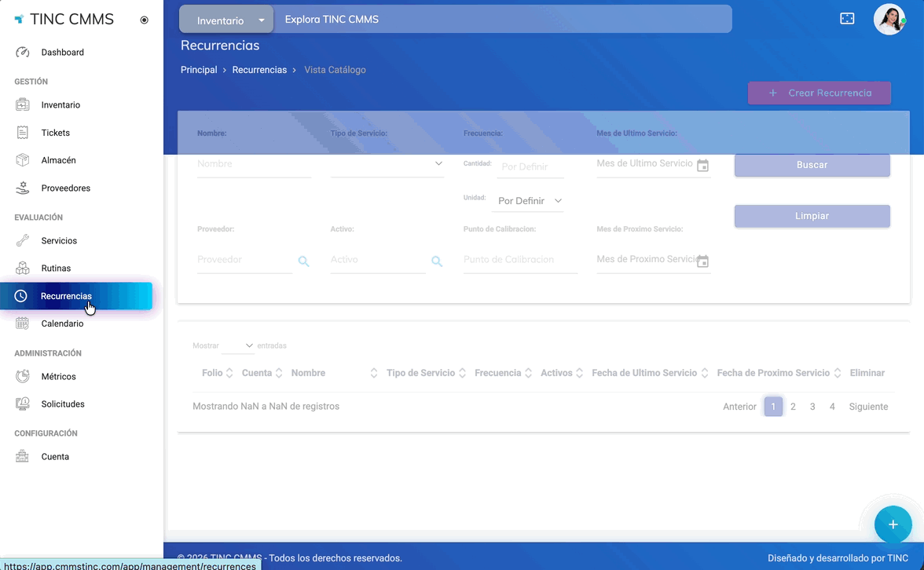Screen dimensions: 924x570
Task: Select Solicitudes from the sidebar
Action: point(63,404)
